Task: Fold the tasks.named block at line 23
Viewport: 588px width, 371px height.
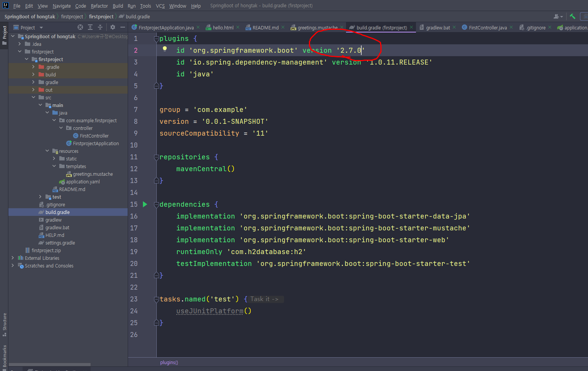Action: pyautogui.click(x=156, y=299)
